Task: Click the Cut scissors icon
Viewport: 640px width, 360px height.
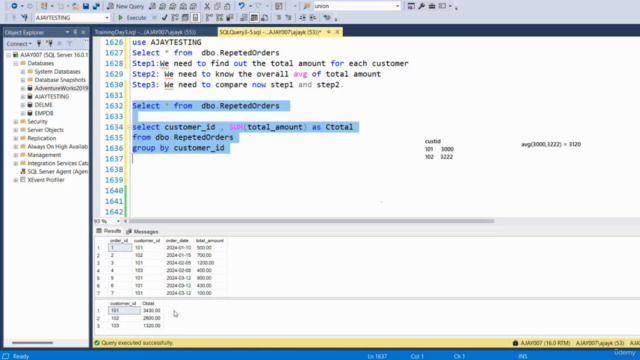Action: pos(207,6)
